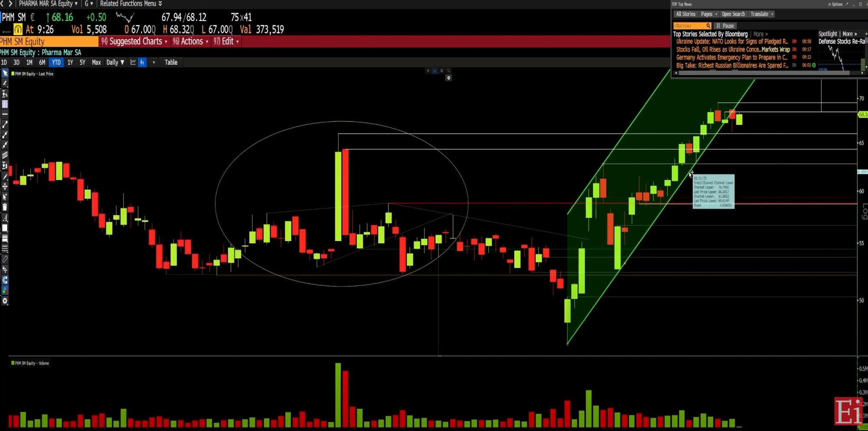Open the Edit dropdown
Image resolution: width=868 pixels, height=431 pixels.
pos(226,41)
